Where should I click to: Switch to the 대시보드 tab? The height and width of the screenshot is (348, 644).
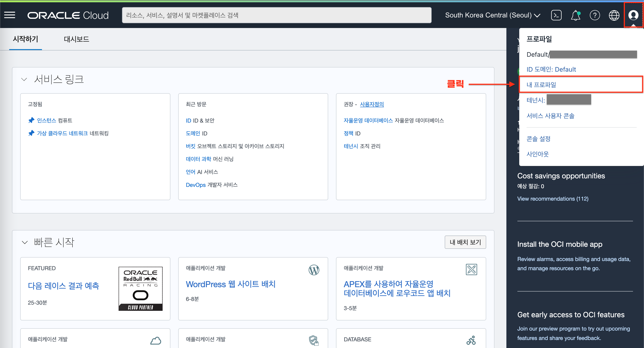point(77,39)
